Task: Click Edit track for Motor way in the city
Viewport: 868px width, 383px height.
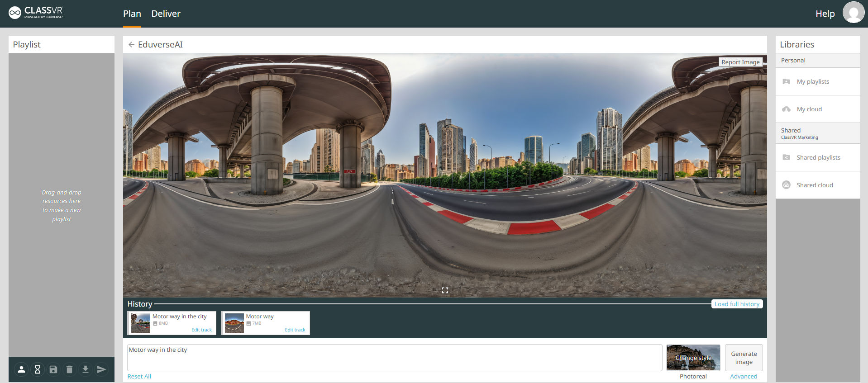Action: (x=201, y=330)
